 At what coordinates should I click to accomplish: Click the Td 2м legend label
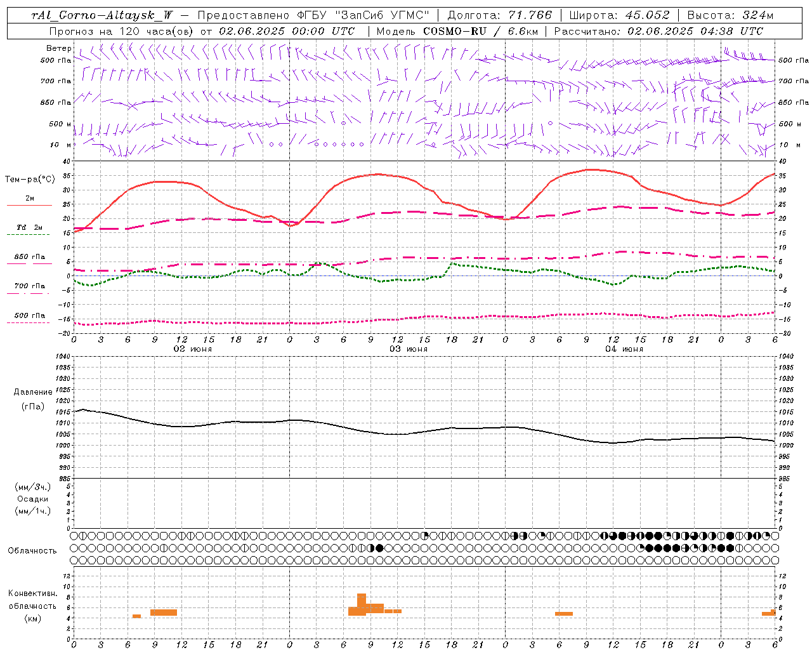tap(29, 227)
